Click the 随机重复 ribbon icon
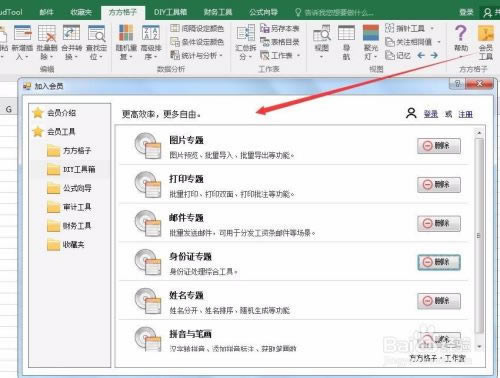The height and width of the screenshot is (378, 500). click(126, 34)
